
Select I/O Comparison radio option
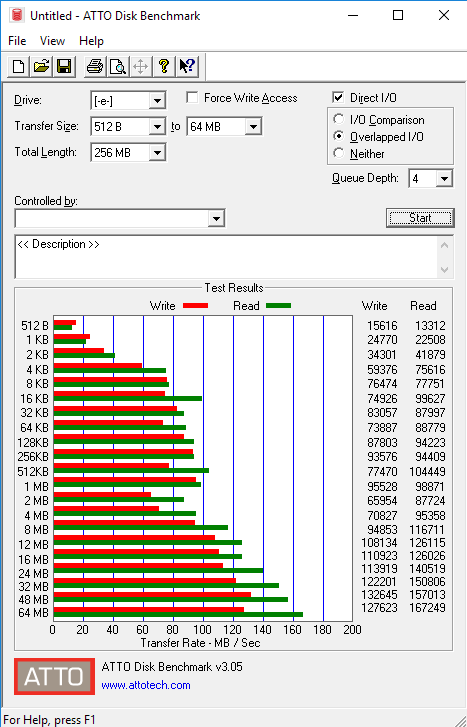[x=339, y=119]
